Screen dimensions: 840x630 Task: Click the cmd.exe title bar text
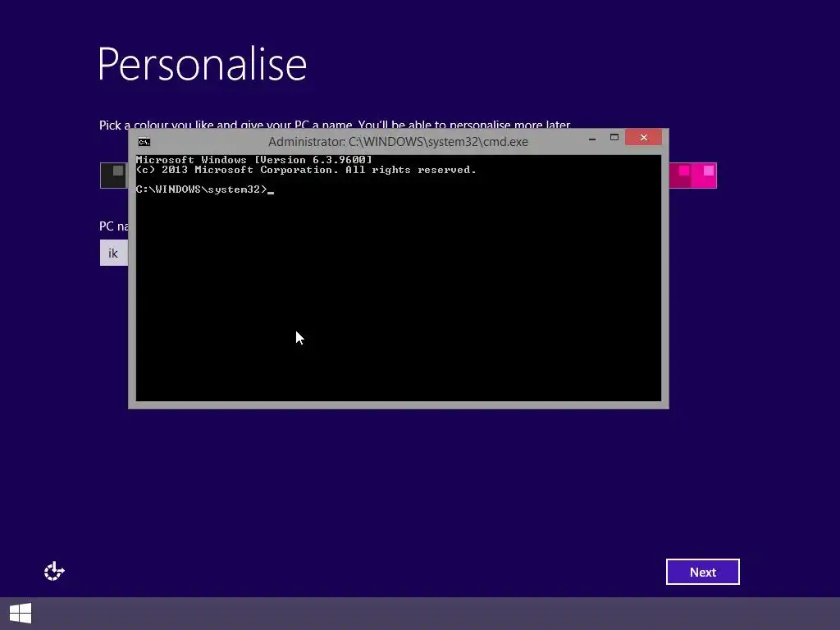pos(398,142)
